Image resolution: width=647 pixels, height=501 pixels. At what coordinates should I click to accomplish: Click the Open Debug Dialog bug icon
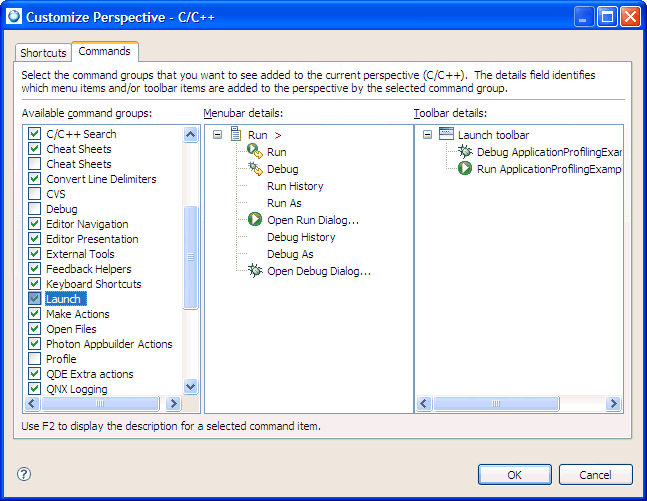[255, 271]
